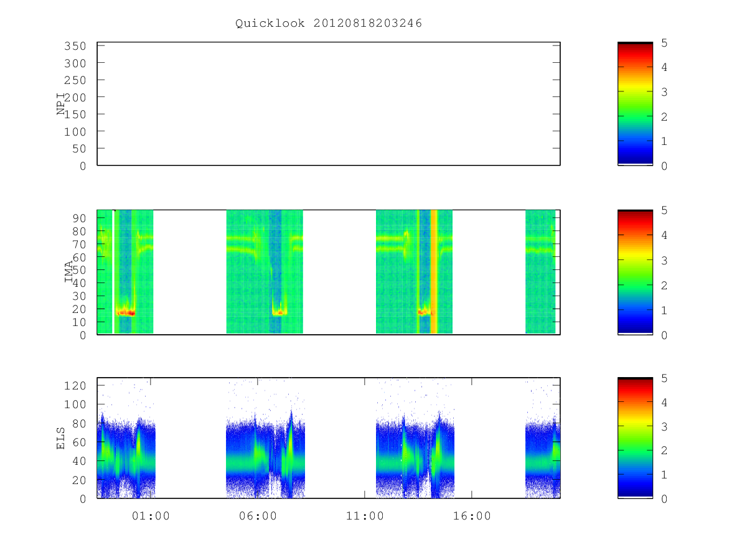Click the IMA y-axis label
Viewport: 747px width, 560px height.
point(68,272)
